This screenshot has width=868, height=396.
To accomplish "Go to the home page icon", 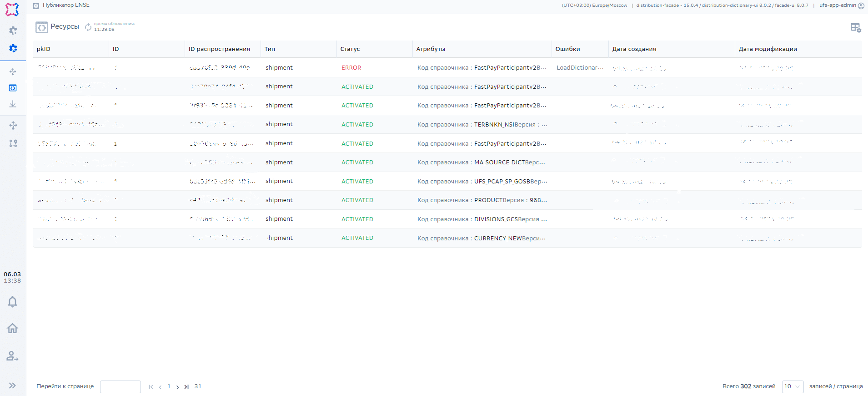I will coord(13,328).
